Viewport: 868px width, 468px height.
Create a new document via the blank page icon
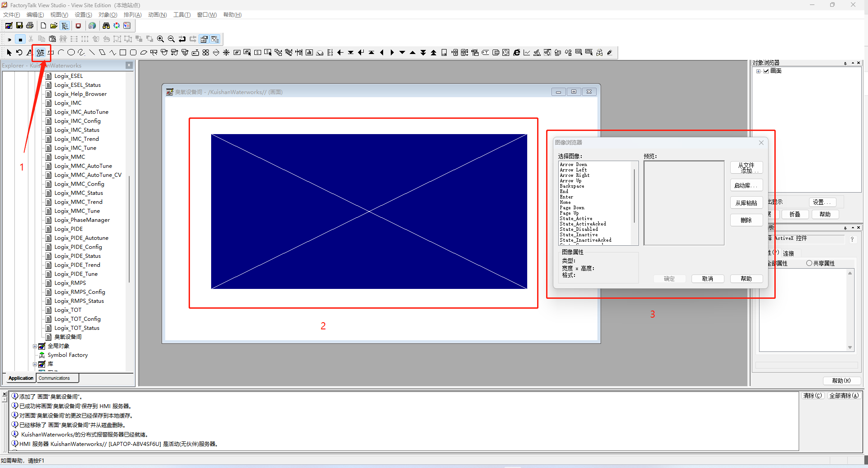43,26
